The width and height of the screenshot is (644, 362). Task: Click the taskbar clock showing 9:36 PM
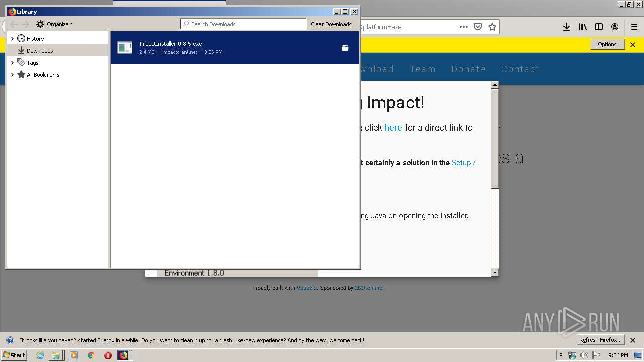click(618, 355)
